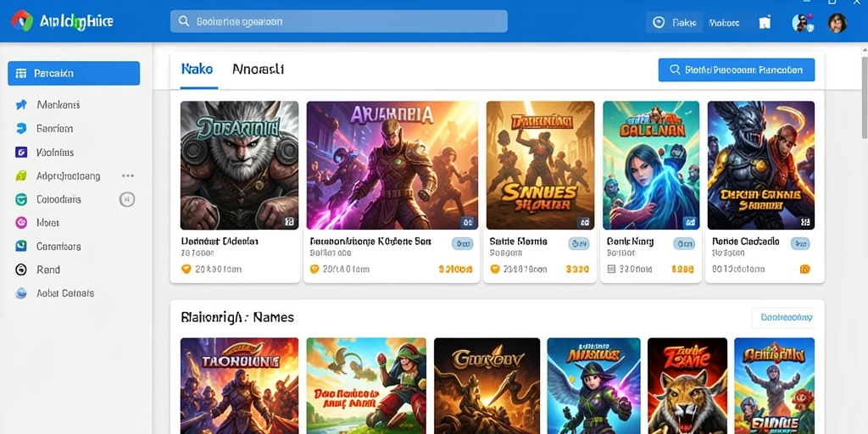The height and width of the screenshot is (434, 868).
Task: Click the blue icon beside Banriom
Action: point(21,129)
